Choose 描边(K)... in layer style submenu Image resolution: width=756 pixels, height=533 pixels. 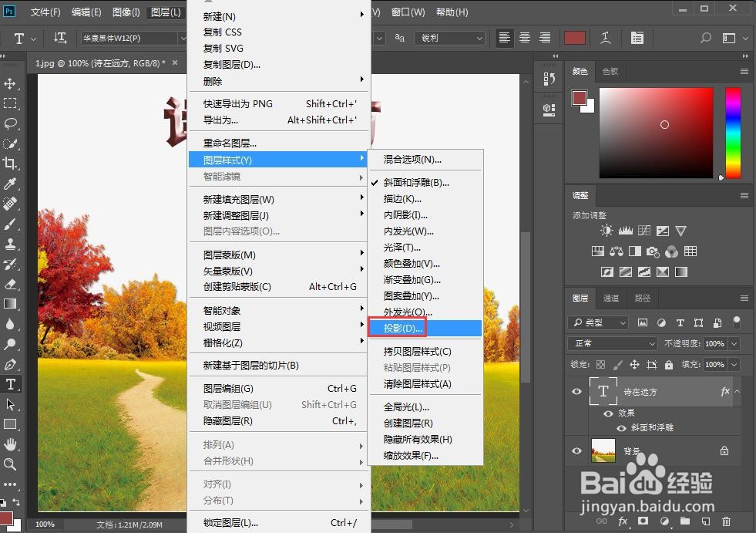[x=425, y=199]
